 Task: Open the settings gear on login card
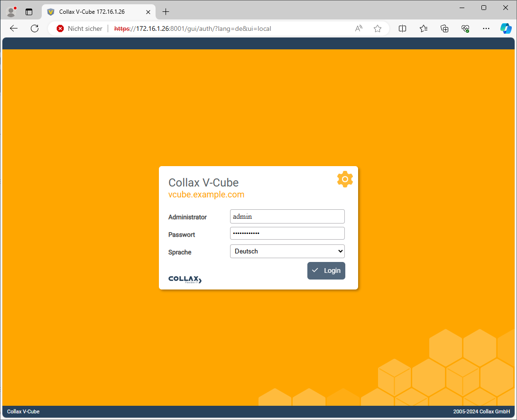pos(345,179)
